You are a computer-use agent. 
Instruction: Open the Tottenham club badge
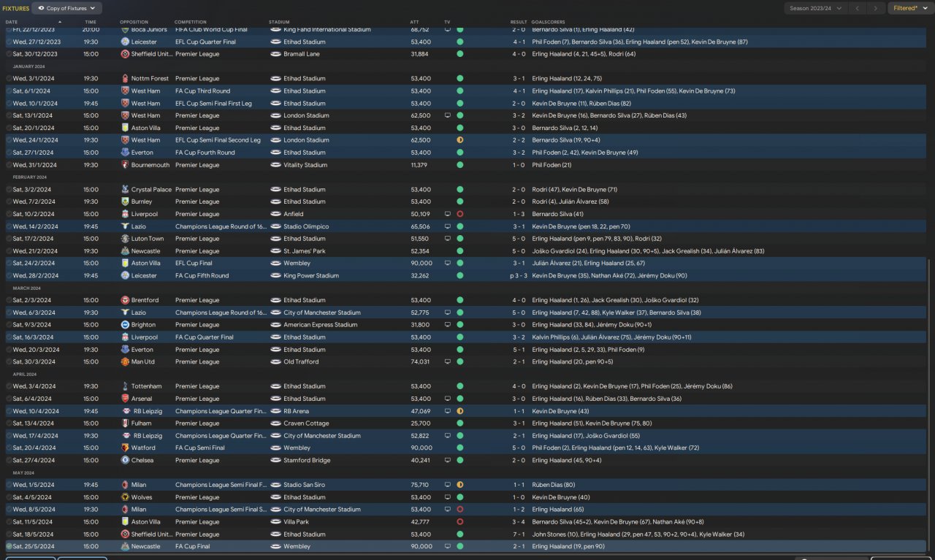(126, 386)
